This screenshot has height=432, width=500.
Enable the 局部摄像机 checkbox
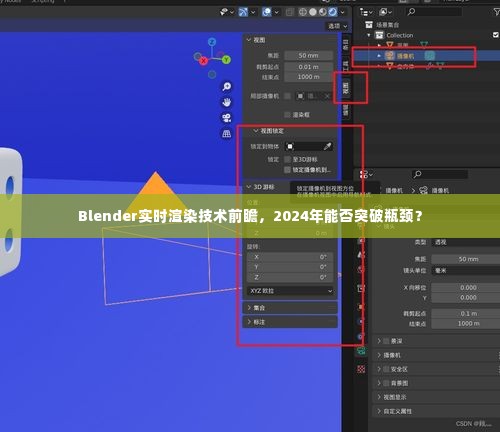pos(287,96)
